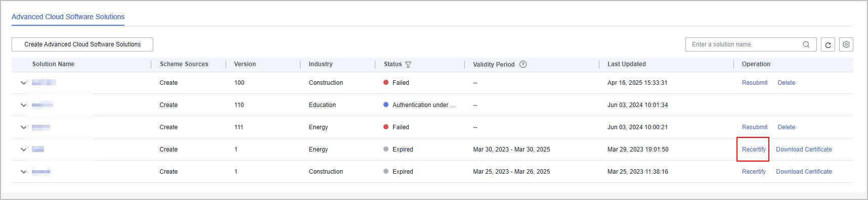Expand the Energy row expiring Mar 30, 2025
The image size is (868, 200).
pyautogui.click(x=23, y=149)
